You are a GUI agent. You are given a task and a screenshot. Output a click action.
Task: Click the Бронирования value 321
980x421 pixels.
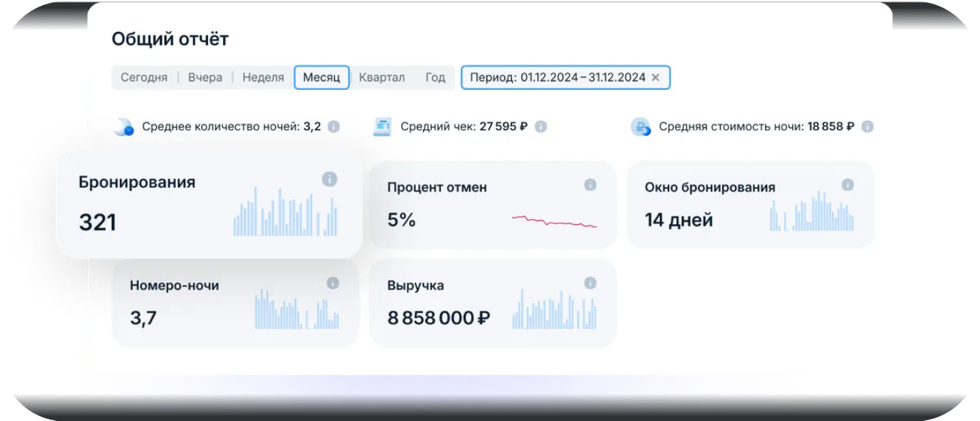click(97, 222)
